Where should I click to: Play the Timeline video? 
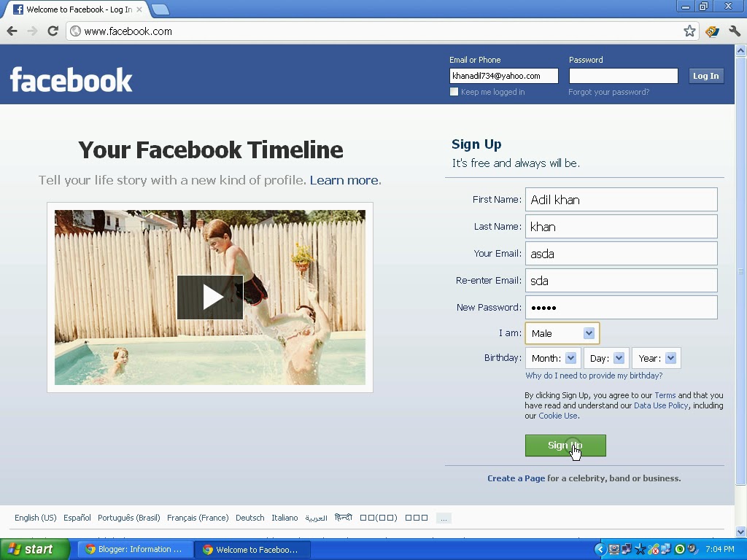(x=210, y=297)
